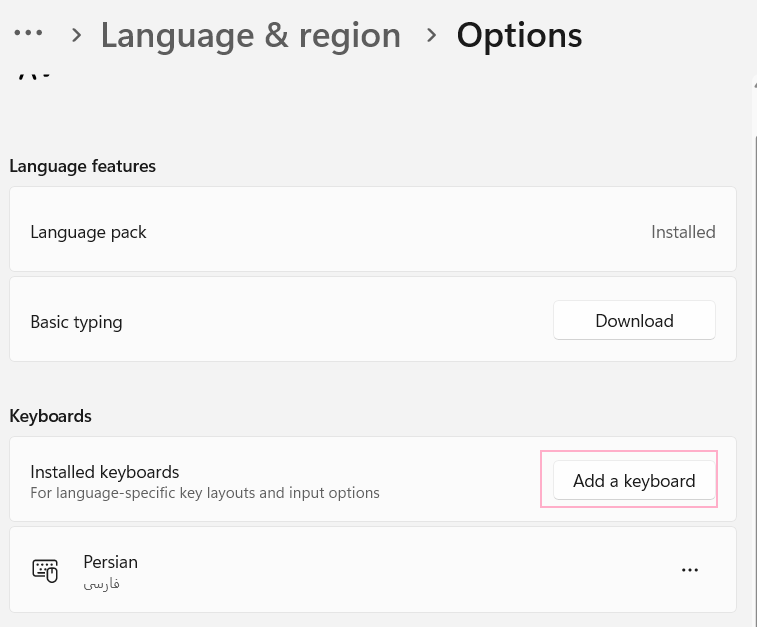Screen dimensions: 757x627
Task: Click the Persian native script text
Action: point(101,583)
